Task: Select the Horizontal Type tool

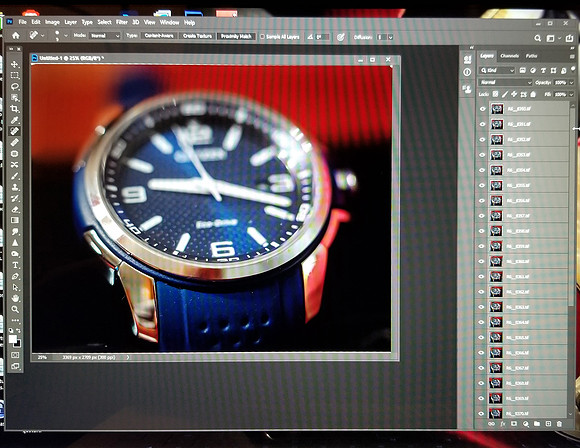Action: pos(15,265)
